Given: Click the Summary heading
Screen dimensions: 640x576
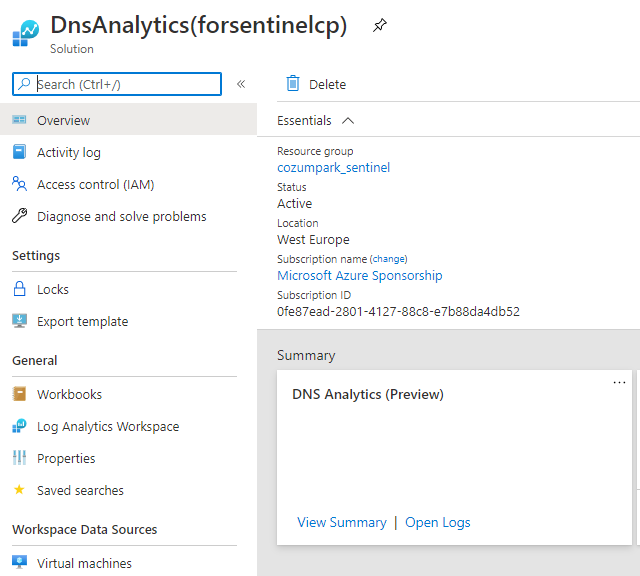Looking at the screenshot, I should click(x=306, y=355).
